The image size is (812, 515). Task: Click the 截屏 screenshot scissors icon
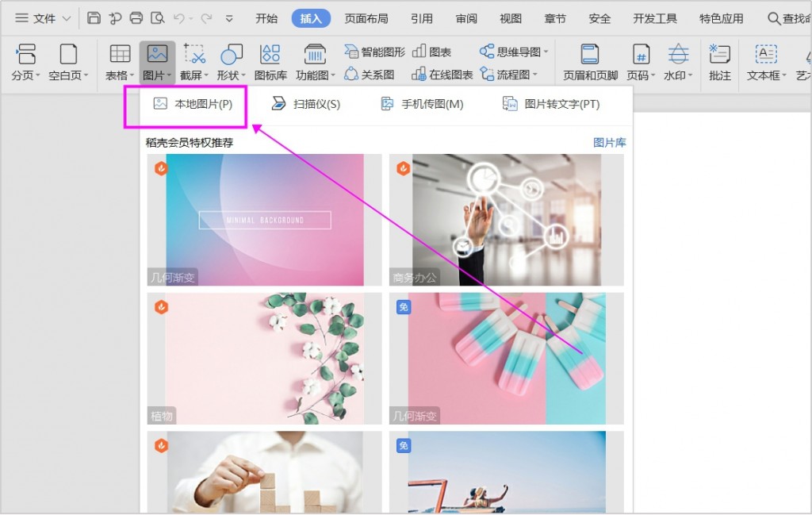coord(194,54)
